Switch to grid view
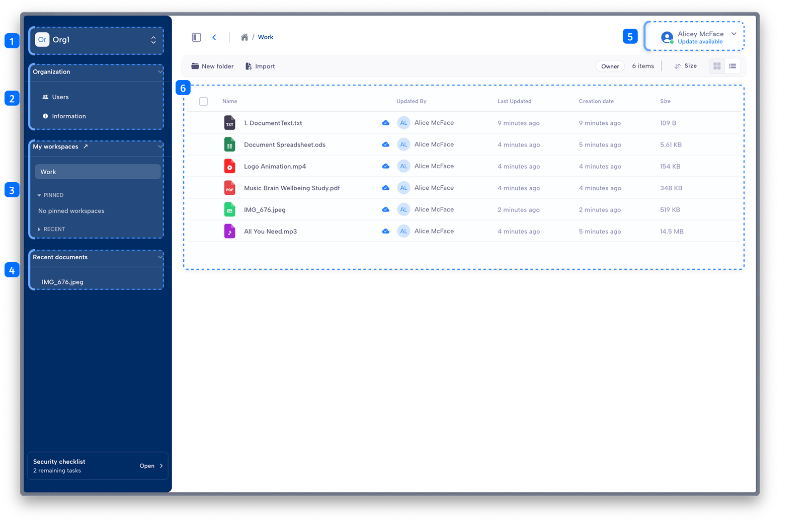 717,66
